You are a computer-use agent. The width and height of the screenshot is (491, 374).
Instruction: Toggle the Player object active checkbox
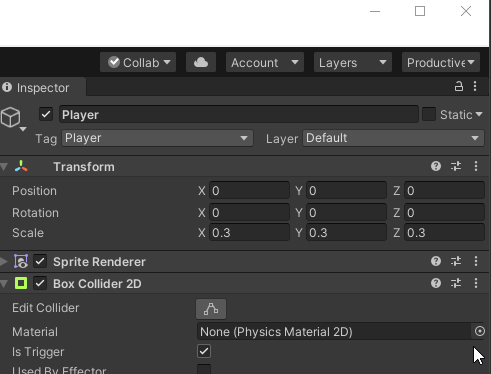tap(46, 114)
